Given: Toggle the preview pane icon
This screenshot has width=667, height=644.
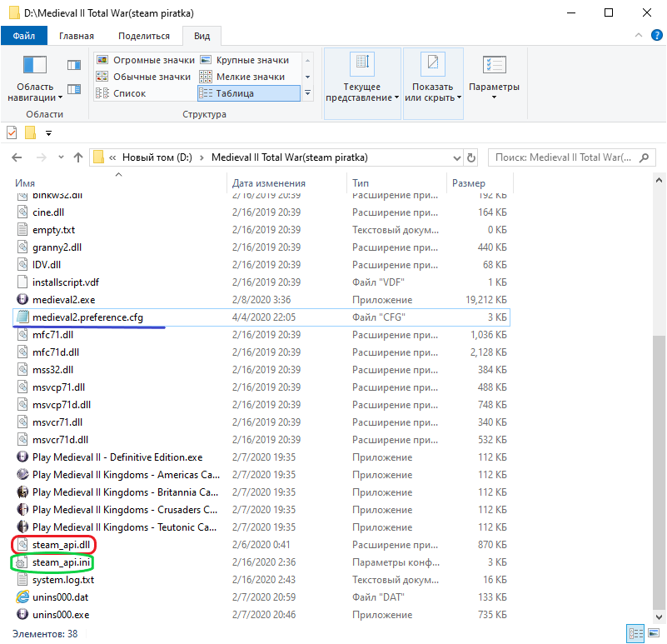Looking at the screenshot, I should point(74,65).
